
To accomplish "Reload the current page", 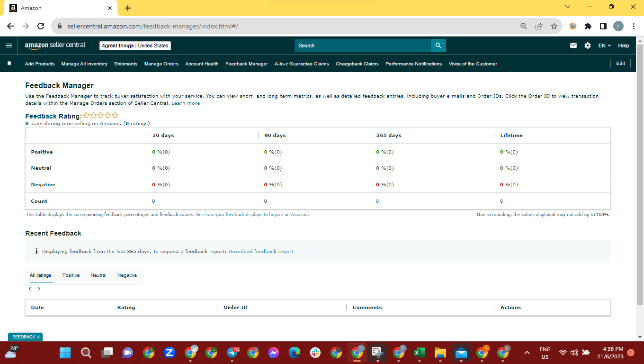I will point(41,26).
